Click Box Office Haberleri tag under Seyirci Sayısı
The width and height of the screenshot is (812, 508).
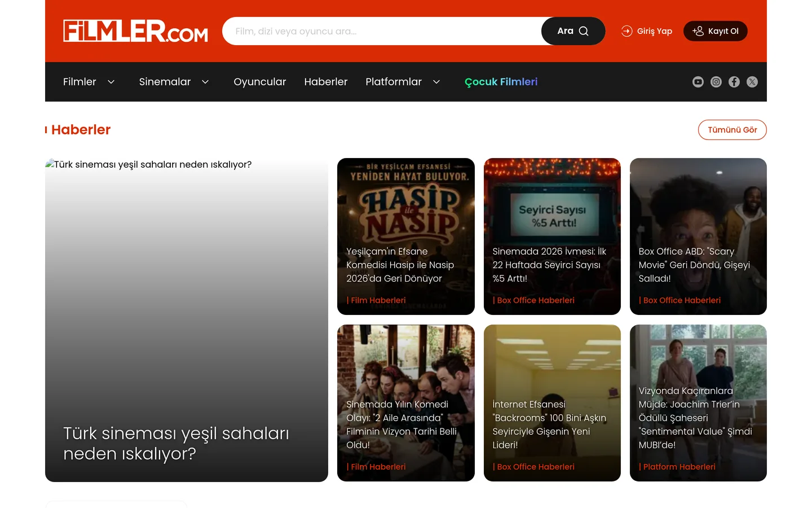click(533, 300)
